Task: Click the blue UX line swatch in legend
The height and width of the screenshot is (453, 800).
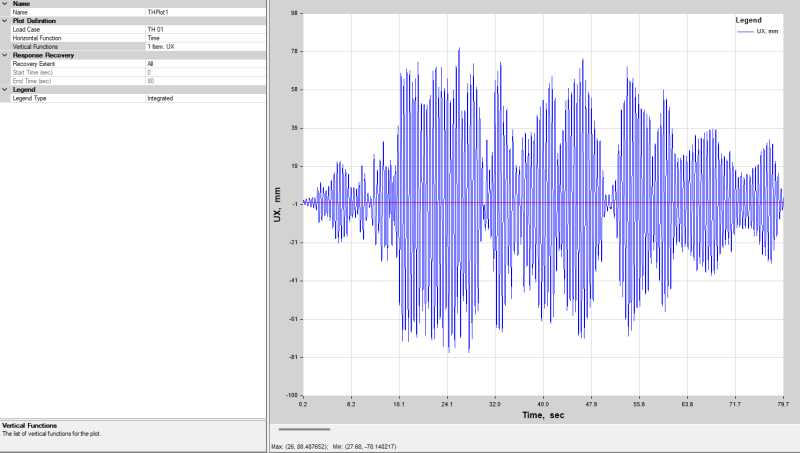Action: coord(745,32)
